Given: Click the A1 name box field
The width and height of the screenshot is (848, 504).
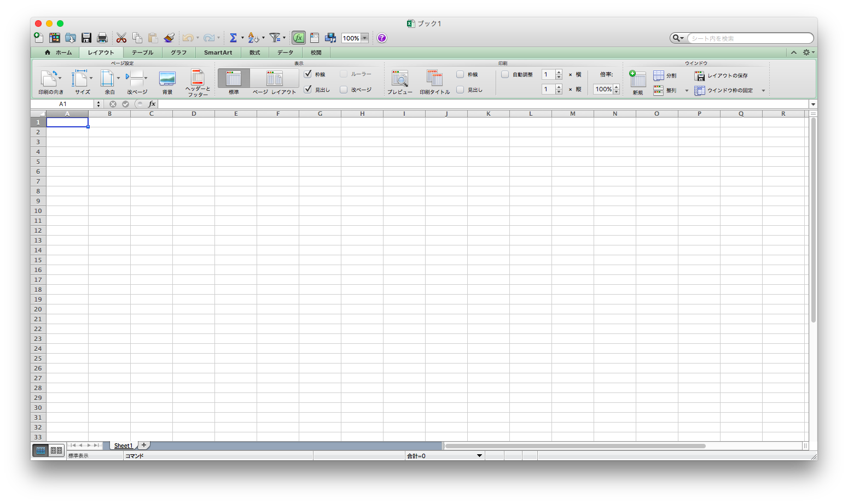Looking at the screenshot, I should (63, 104).
